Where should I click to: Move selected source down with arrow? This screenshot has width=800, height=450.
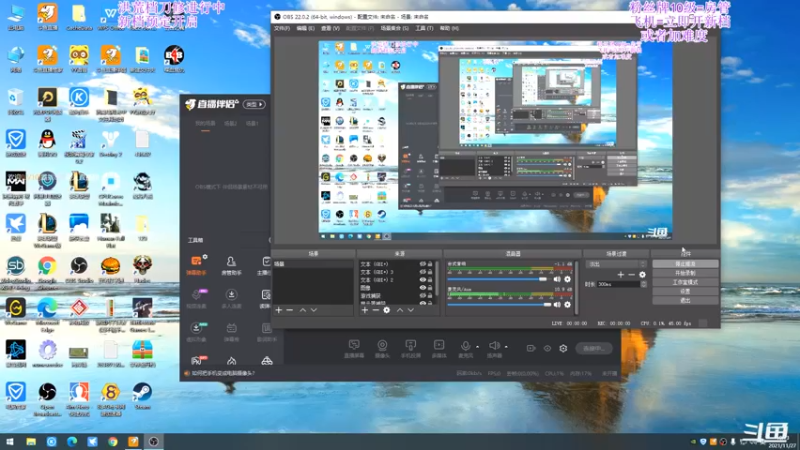(x=411, y=310)
